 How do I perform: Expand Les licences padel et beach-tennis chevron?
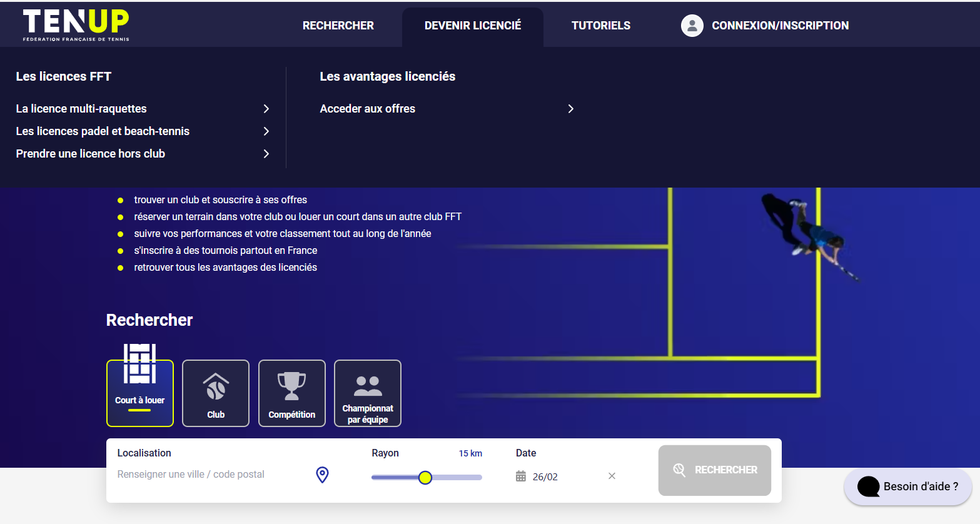pyautogui.click(x=266, y=131)
